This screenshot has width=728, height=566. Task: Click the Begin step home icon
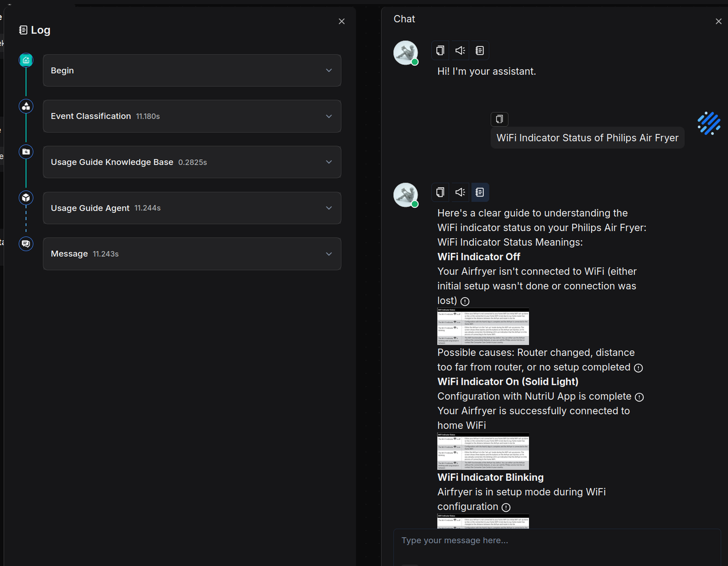(x=26, y=60)
